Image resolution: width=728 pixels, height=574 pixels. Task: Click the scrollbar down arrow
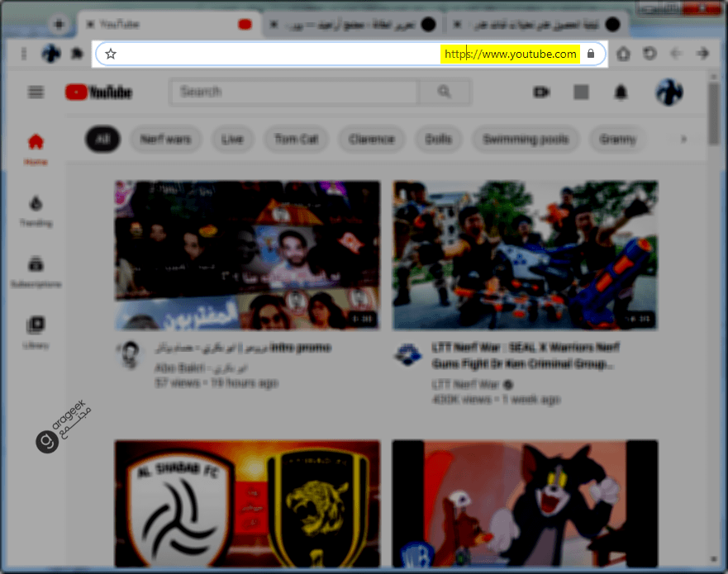coord(714,559)
